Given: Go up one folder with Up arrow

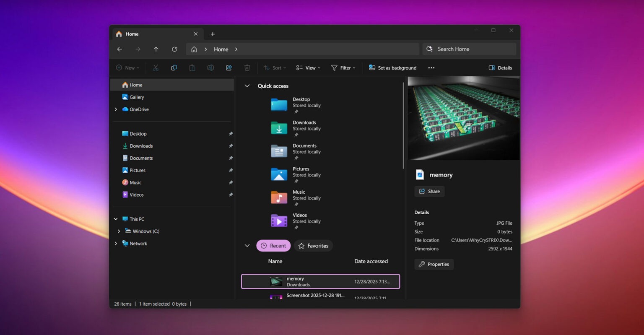Looking at the screenshot, I should [156, 49].
